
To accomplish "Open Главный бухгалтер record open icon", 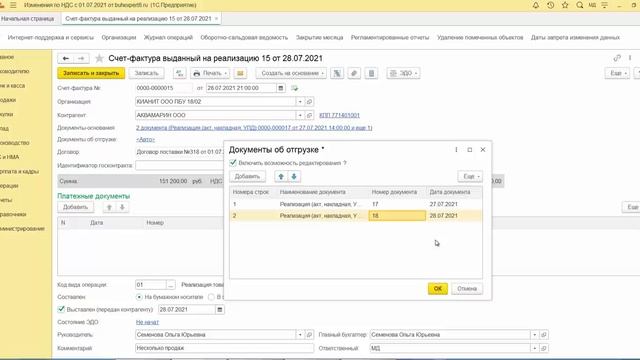I will pos(544,334).
